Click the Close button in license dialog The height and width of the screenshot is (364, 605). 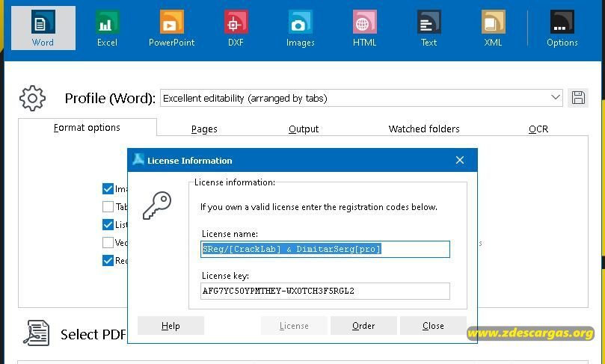tap(433, 326)
